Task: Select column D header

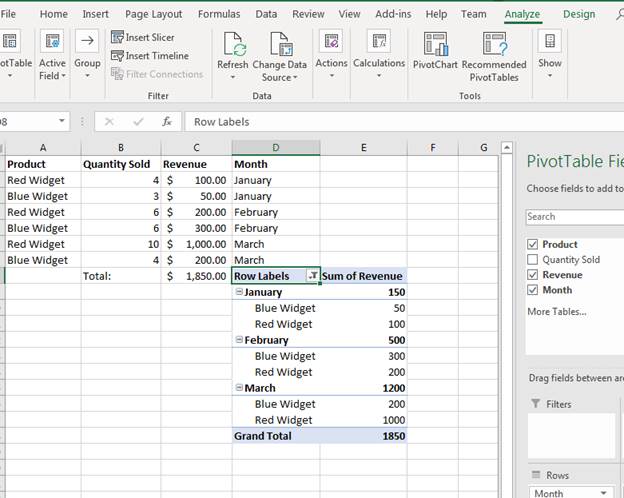Action: (276, 148)
